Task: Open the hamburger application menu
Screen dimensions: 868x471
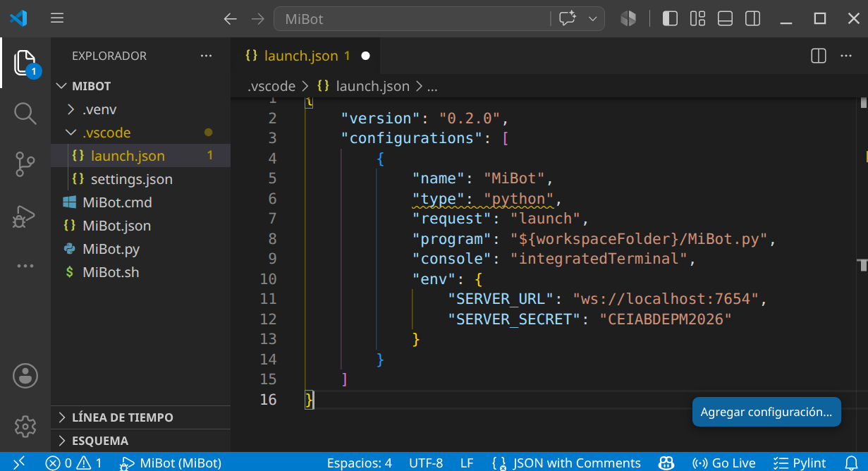Action: tap(58, 18)
